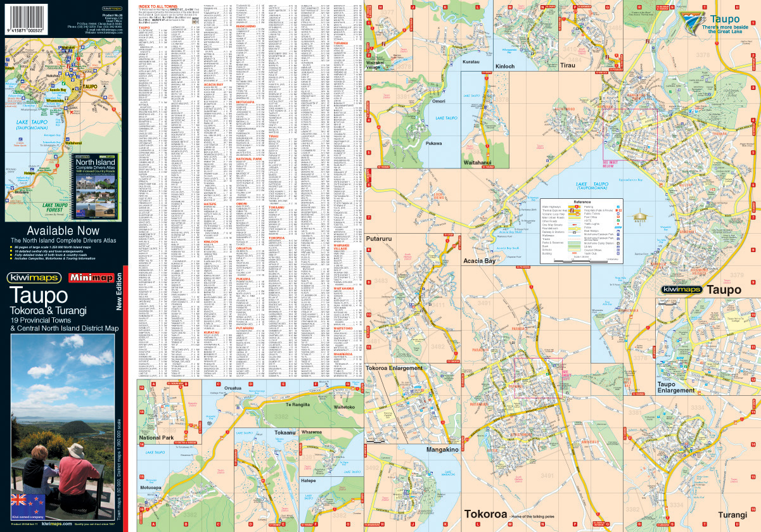Click the 'Omori' map panel label
761x532 pixels.
tap(438, 101)
